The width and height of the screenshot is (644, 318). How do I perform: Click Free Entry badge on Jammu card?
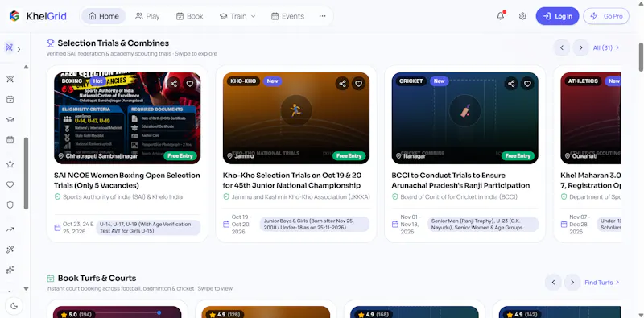(x=349, y=155)
